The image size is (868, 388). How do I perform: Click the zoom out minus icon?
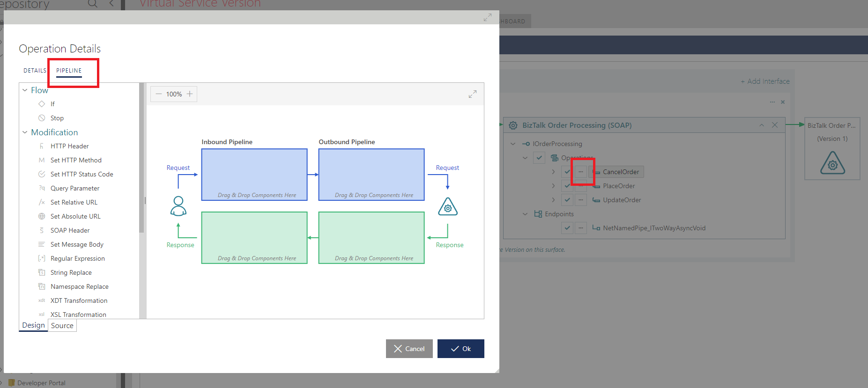pyautogui.click(x=159, y=94)
